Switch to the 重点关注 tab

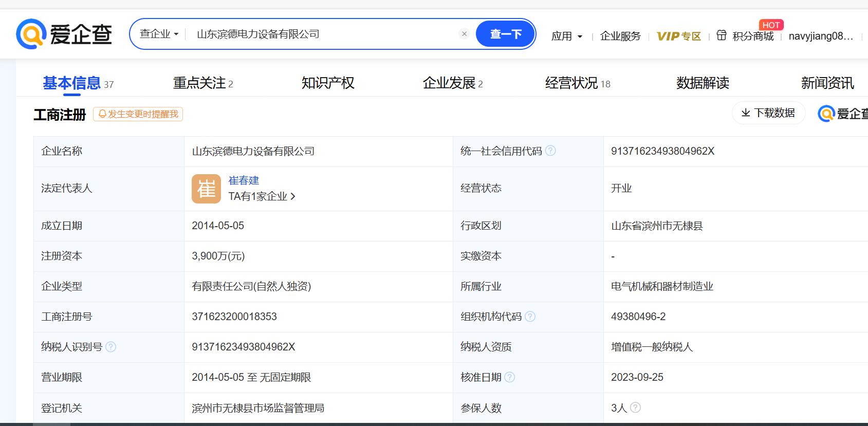203,83
